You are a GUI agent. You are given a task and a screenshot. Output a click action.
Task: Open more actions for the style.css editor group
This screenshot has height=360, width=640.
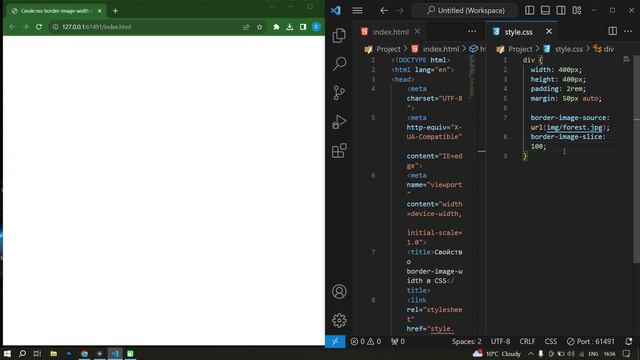point(628,31)
